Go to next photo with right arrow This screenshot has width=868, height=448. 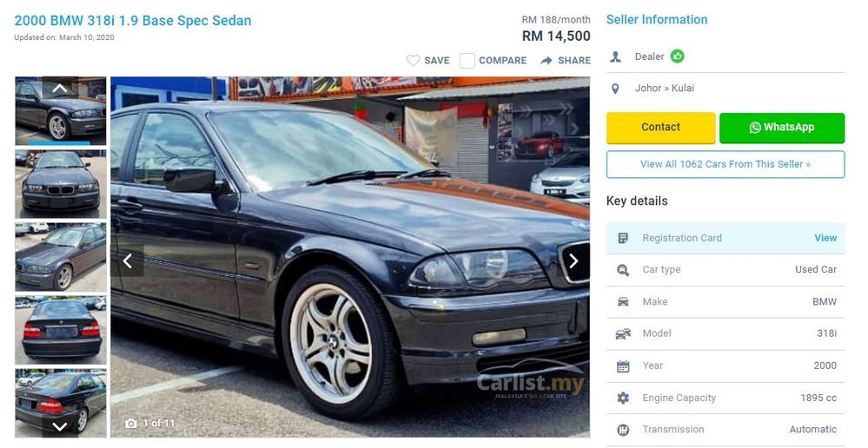coord(573,260)
